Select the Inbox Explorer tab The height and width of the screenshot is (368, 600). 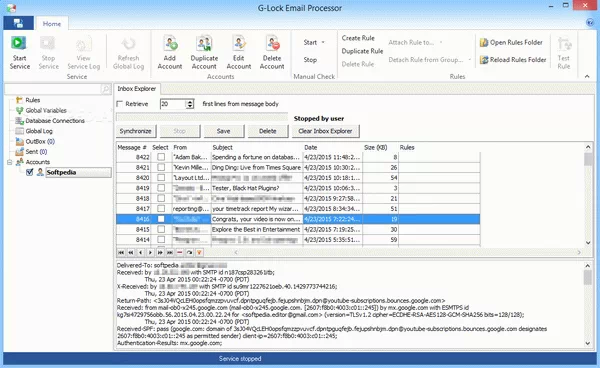pos(137,89)
